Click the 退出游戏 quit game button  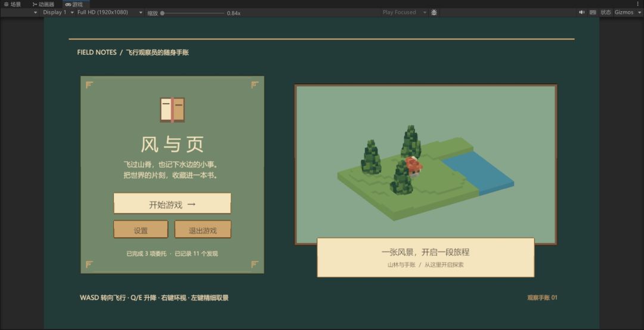pyautogui.click(x=203, y=229)
